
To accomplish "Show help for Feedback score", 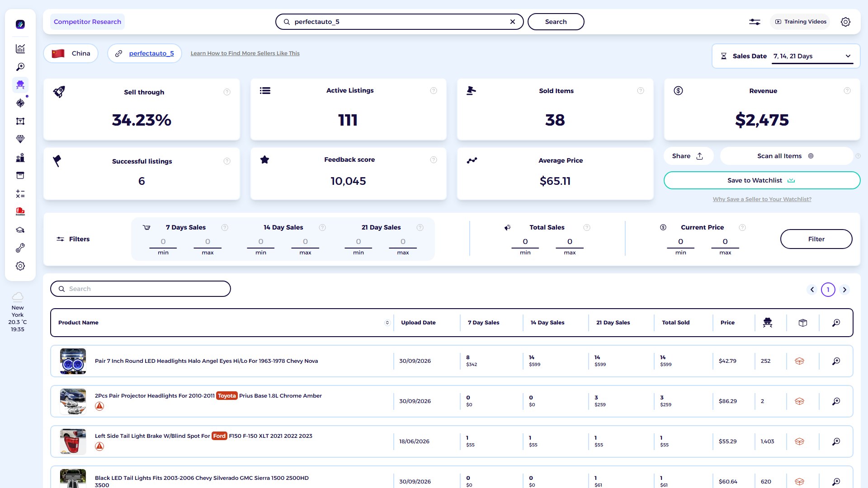I will click(x=434, y=160).
